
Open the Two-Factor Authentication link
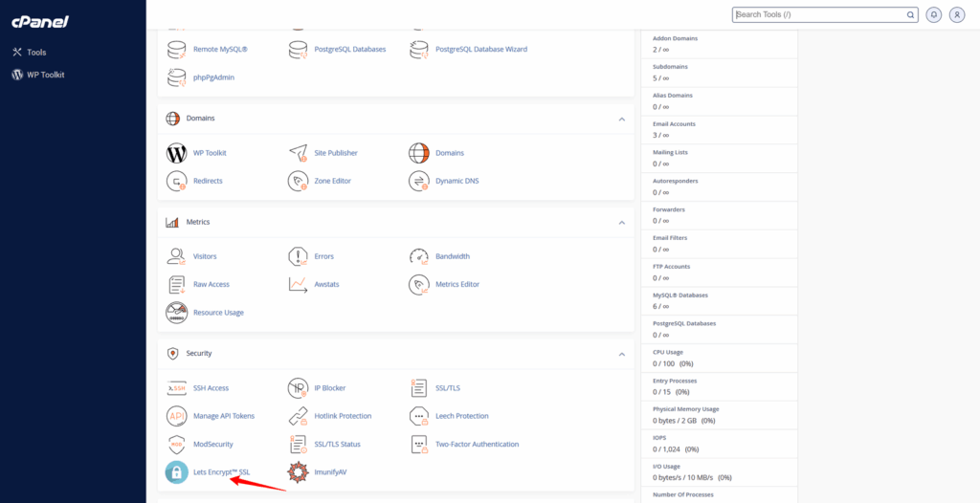coord(477,445)
